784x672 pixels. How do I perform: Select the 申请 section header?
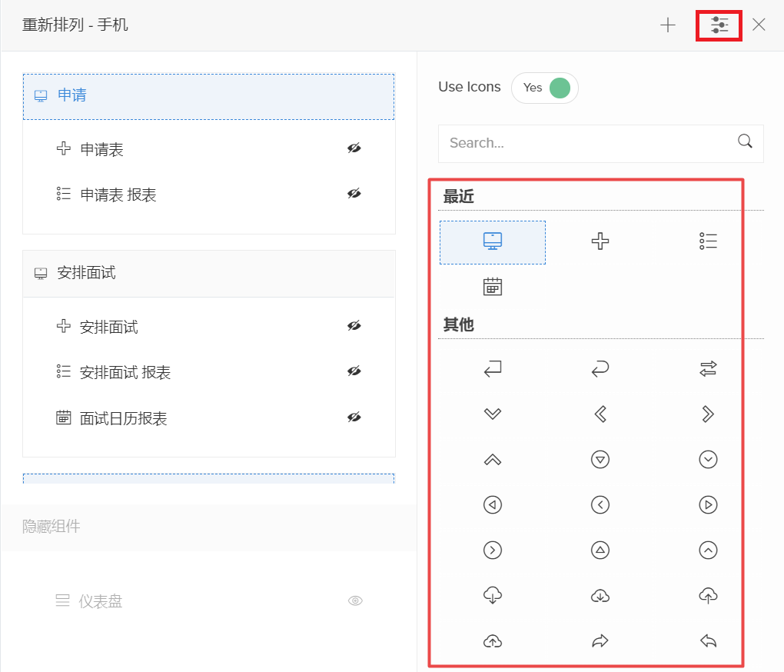pyautogui.click(x=208, y=96)
